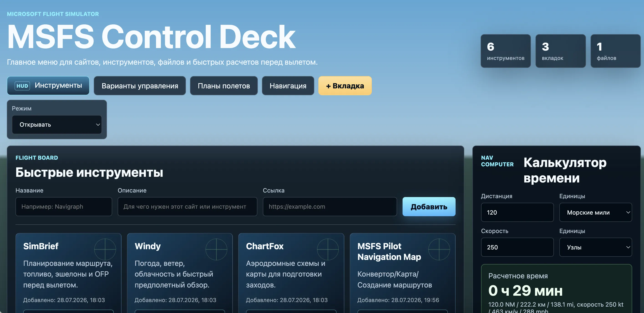Click the Быстрые инструменты heading
This screenshot has height=313, width=644.
89,172
